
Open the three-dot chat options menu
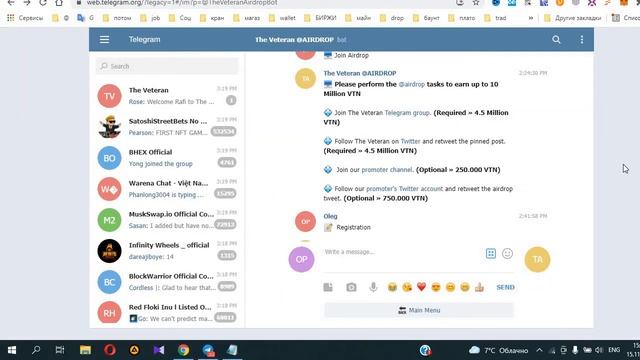[x=582, y=40]
